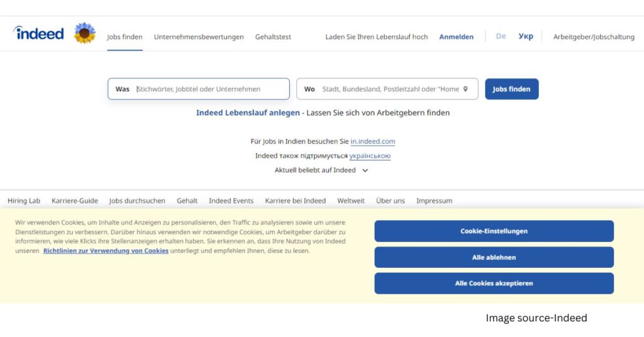Click the Cookie-Einstellungen button
This screenshot has height=337, width=644.
(494, 231)
